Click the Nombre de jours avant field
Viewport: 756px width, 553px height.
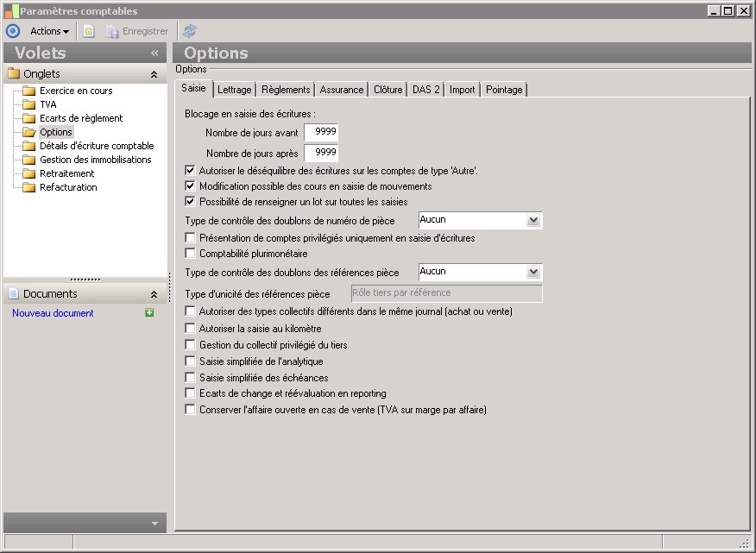[x=321, y=132]
